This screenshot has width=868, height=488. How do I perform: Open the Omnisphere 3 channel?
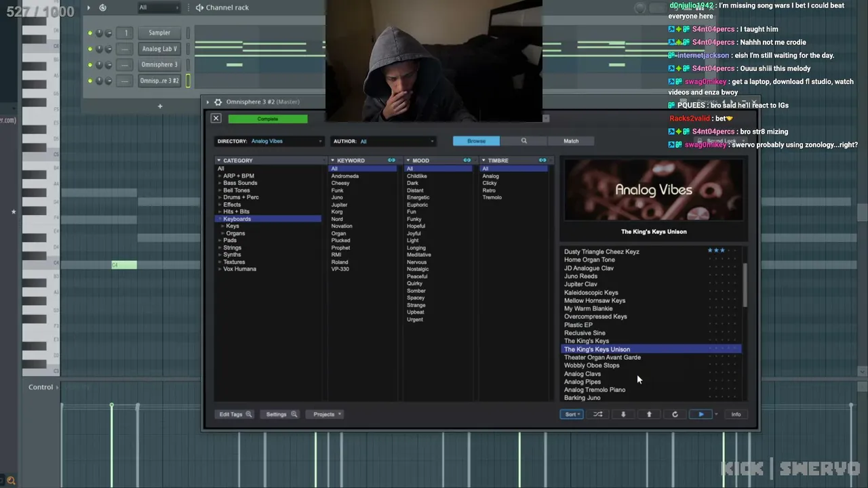point(159,65)
